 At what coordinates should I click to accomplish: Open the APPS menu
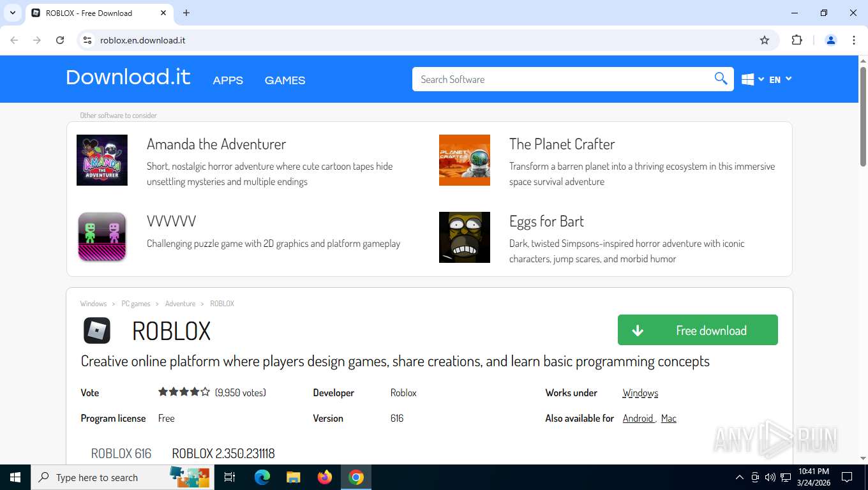click(228, 80)
